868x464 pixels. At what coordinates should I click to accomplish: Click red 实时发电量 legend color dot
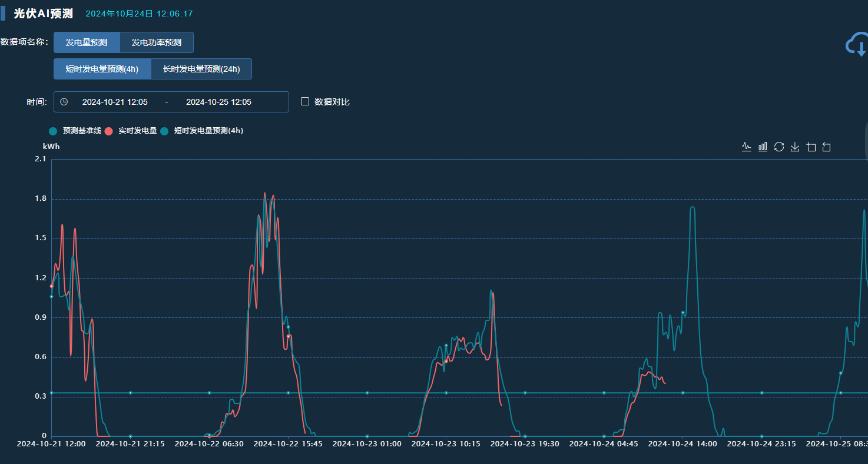pos(108,131)
